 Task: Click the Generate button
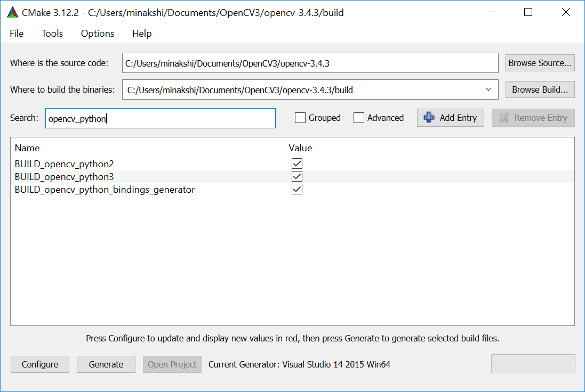[x=106, y=364]
